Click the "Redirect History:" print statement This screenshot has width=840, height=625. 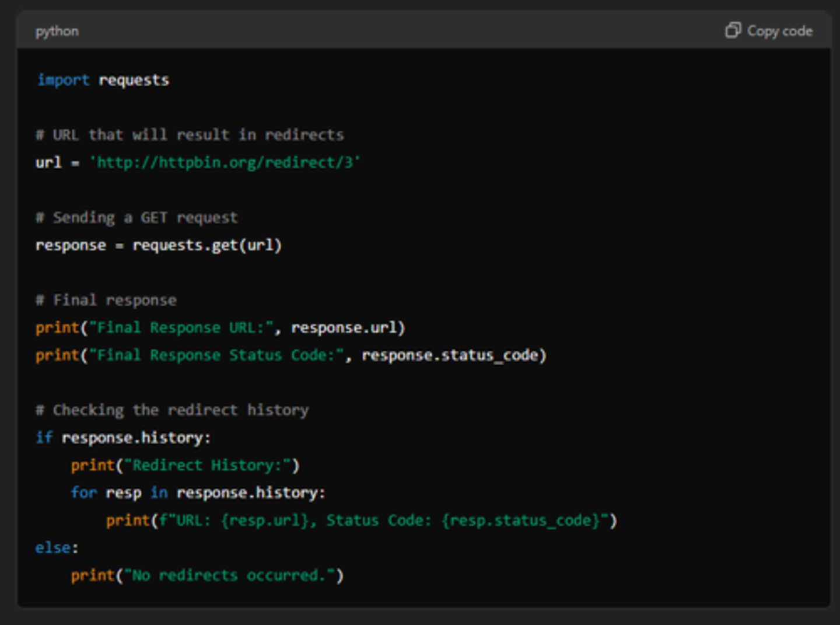tap(185, 465)
